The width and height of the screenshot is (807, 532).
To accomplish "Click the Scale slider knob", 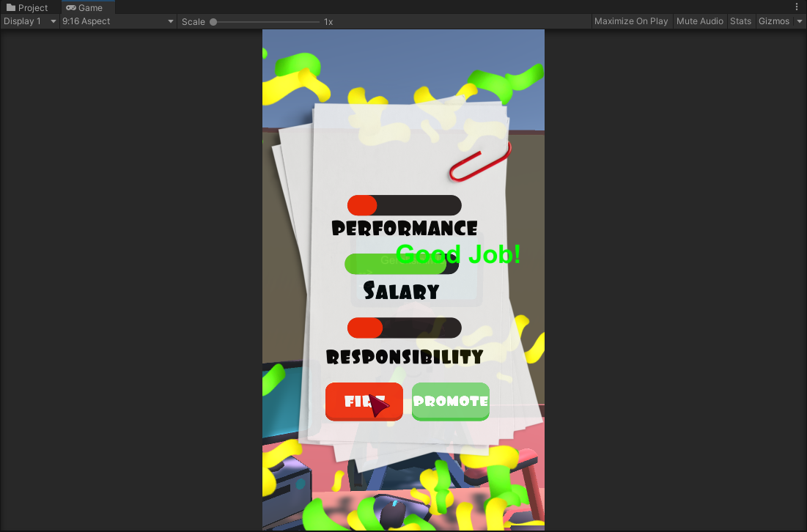I will click(212, 21).
